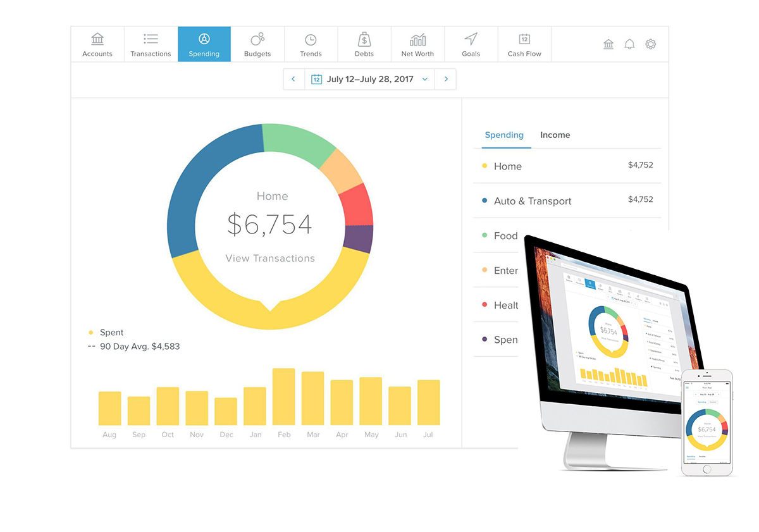Open the Net Worth chart tab
Screen dimensions: 759x532
(x=417, y=44)
